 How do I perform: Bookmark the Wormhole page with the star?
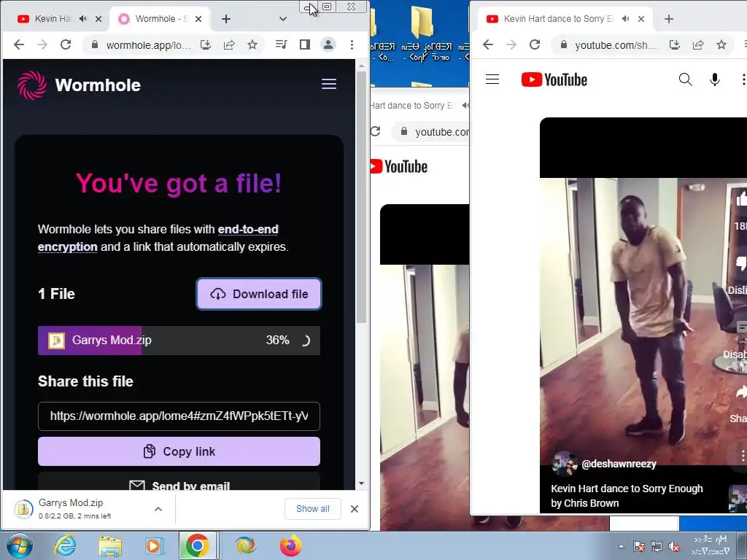tap(252, 44)
